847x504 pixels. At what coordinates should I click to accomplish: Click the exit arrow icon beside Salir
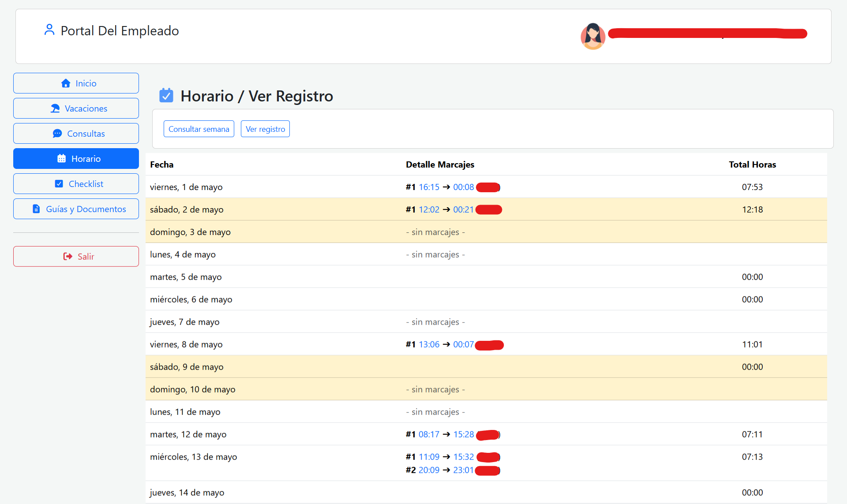(68, 257)
